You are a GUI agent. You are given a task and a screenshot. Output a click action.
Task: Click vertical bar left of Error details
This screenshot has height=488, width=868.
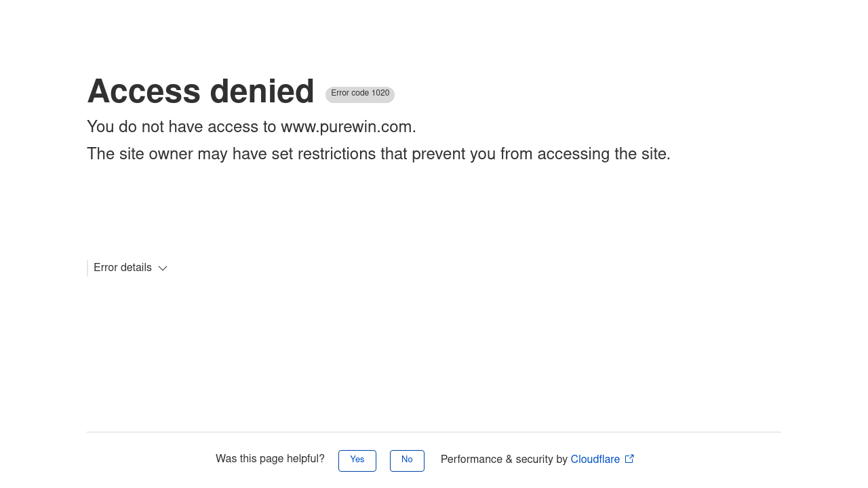(x=87, y=268)
